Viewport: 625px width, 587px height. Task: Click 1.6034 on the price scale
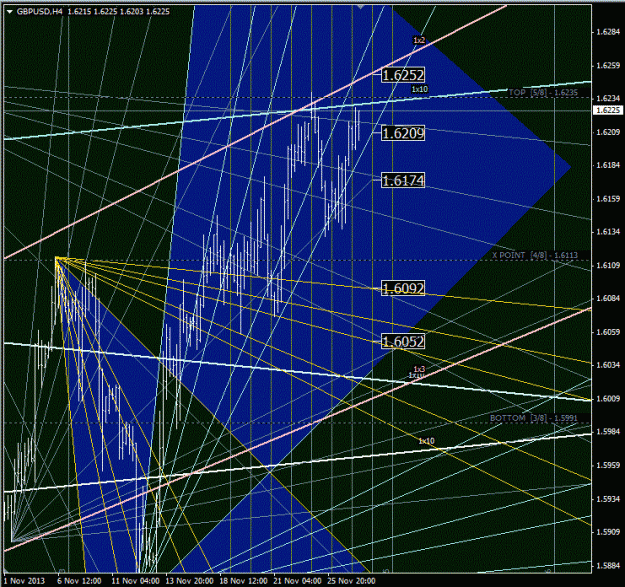click(x=608, y=365)
